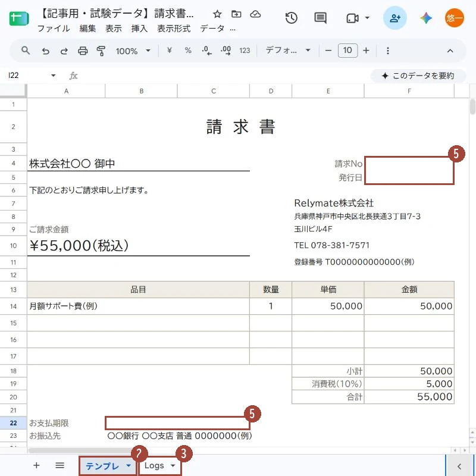Open テンプレ tab dropdown arrow
This screenshot has height=476, width=476.
point(129,465)
